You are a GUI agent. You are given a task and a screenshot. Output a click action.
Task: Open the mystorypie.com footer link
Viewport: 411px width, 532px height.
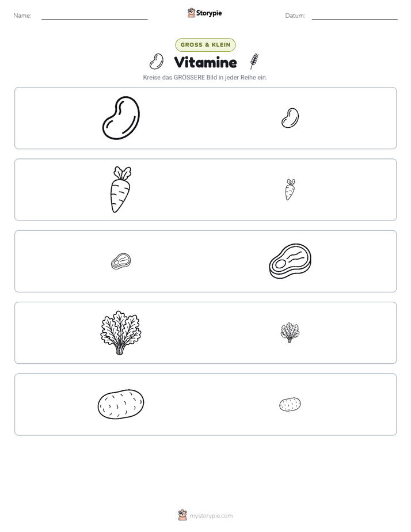click(x=211, y=516)
